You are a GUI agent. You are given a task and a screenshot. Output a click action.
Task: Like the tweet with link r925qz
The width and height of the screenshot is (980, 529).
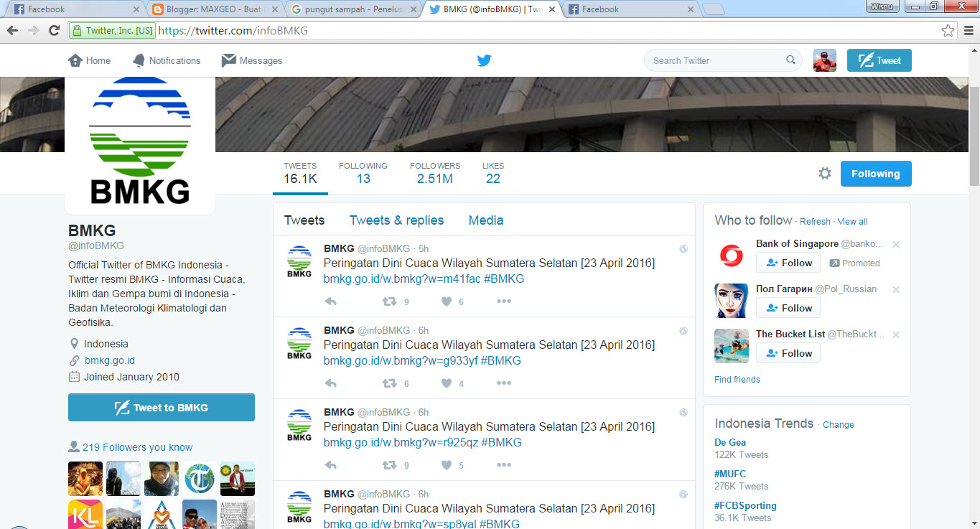click(447, 465)
